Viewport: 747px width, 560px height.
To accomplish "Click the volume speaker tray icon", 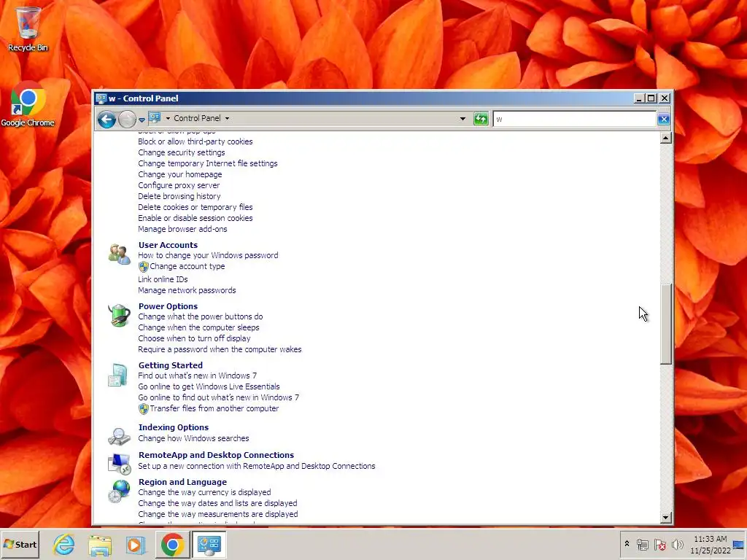I will pyautogui.click(x=677, y=545).
